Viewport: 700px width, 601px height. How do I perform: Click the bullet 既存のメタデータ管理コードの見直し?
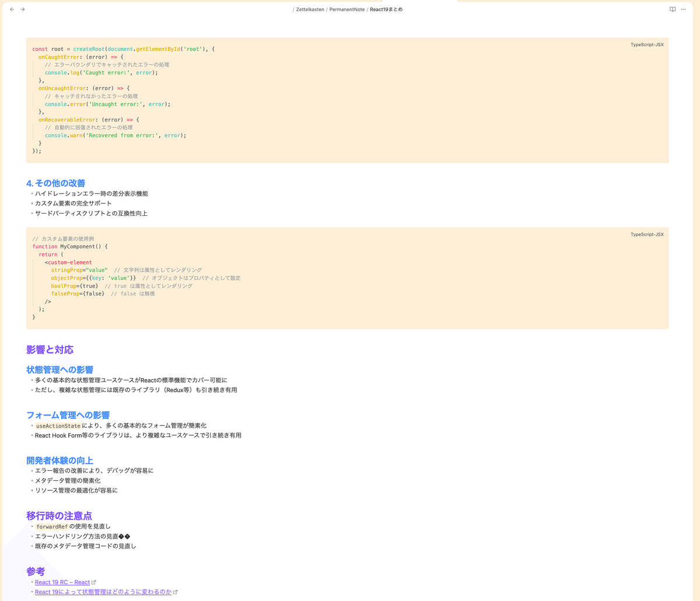pos(86,546)
